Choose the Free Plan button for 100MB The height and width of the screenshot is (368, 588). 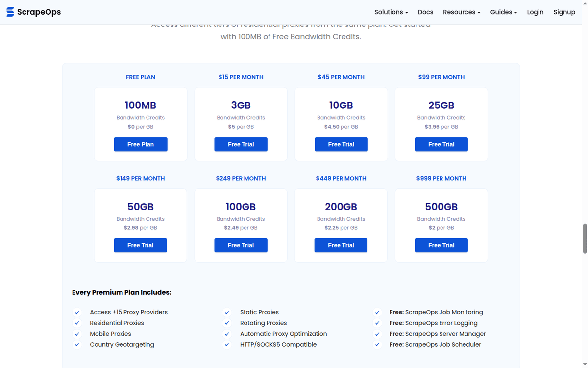click(141, 144)
